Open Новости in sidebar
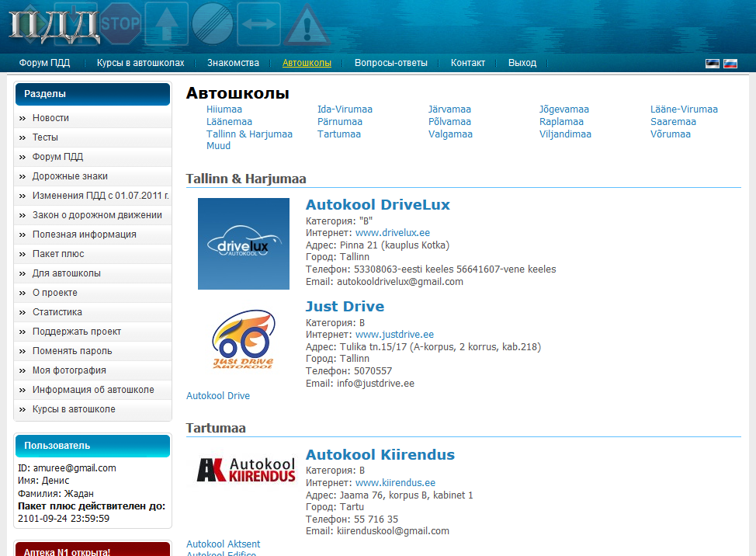The image size is (756, 556). 92,118
